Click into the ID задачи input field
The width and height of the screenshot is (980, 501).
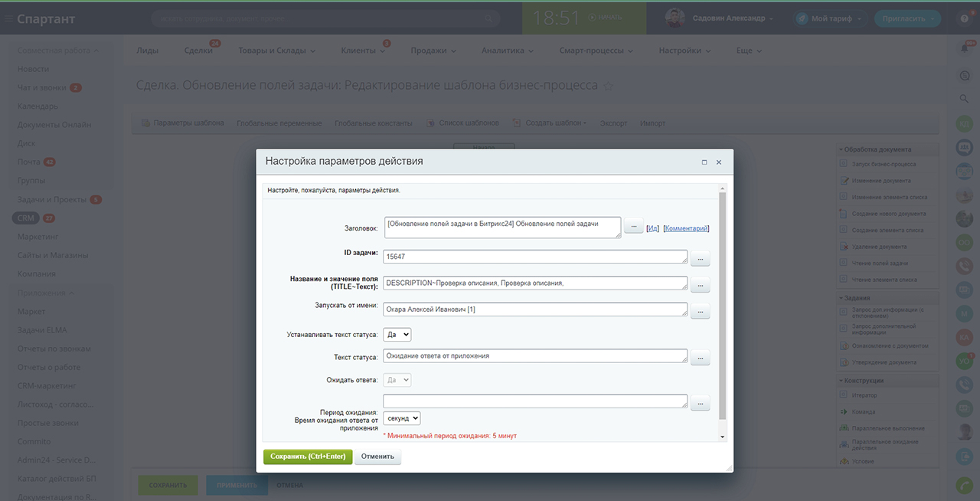coord(534,257)
